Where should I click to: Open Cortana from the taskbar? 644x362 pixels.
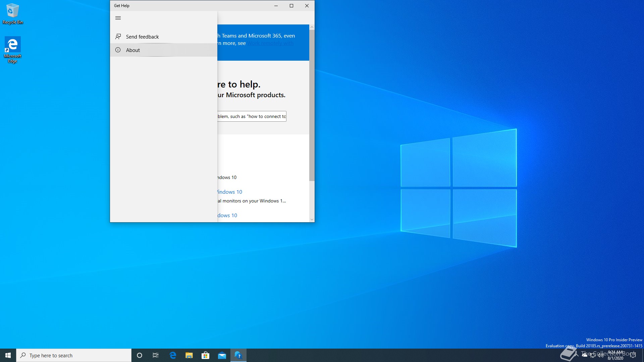click(x=140, y=355)
